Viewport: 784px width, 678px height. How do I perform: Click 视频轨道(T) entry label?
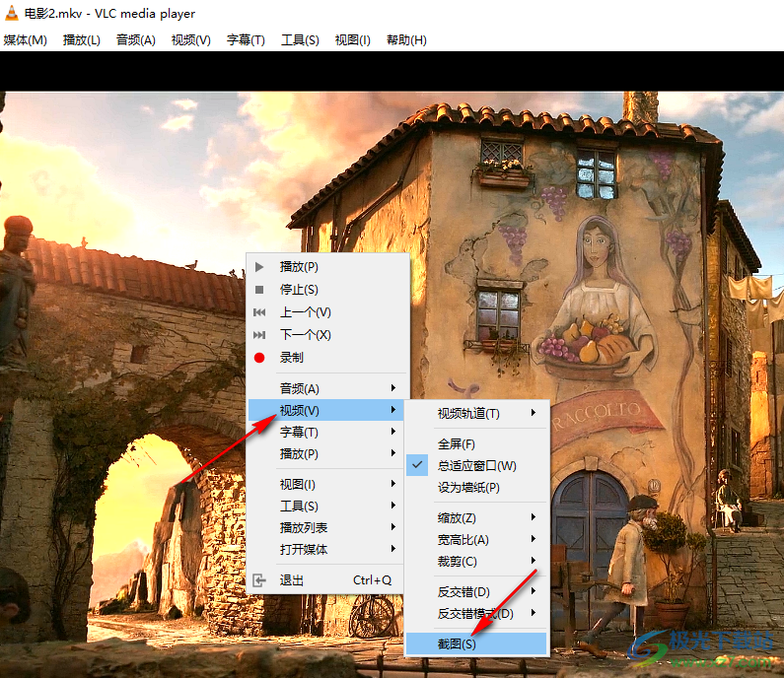coord(468,413)
